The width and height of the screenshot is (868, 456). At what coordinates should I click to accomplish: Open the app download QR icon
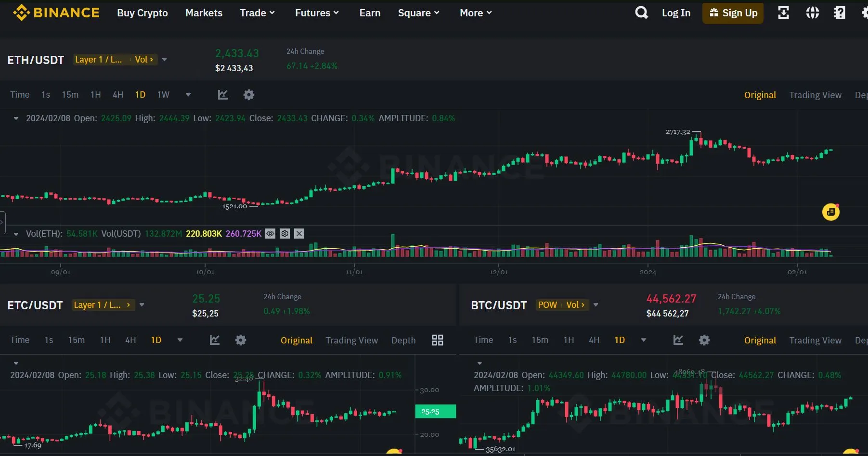point(783,13)
